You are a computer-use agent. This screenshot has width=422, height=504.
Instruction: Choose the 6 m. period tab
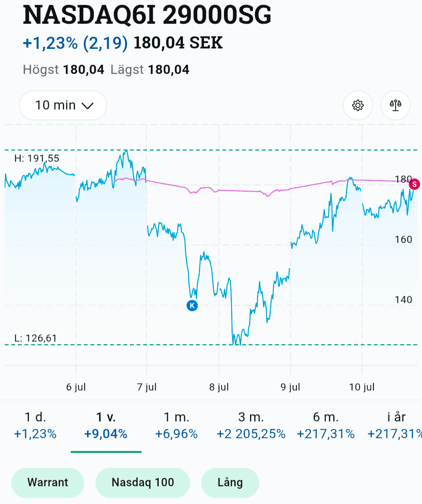(326, 425)
